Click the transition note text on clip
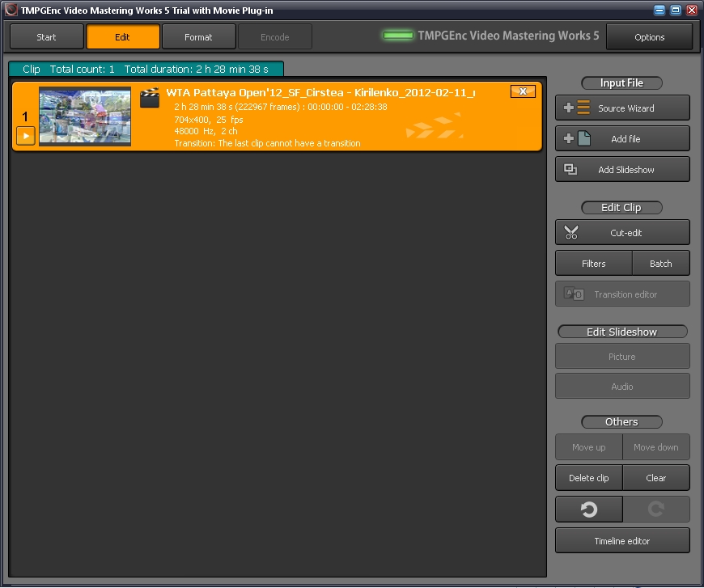The width and height of the screenshot is (704, 588). coord(267,143)
